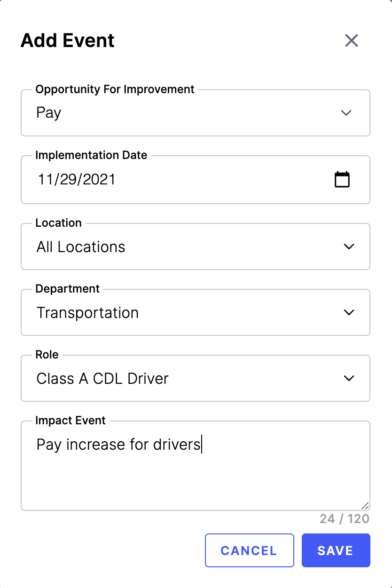Click the arrow icon beside Class A CDL Driver
Screen dimensions: 392x588
[349, 378]
